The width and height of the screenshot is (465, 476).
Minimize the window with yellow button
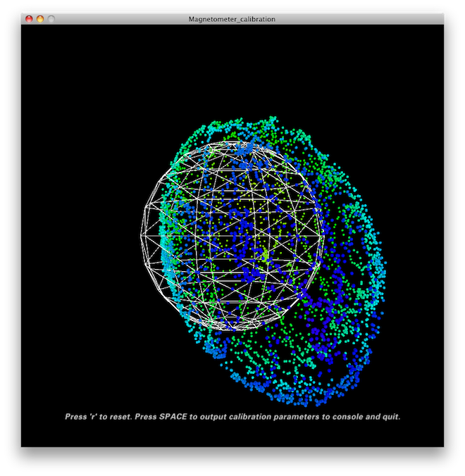coord(40,19)
